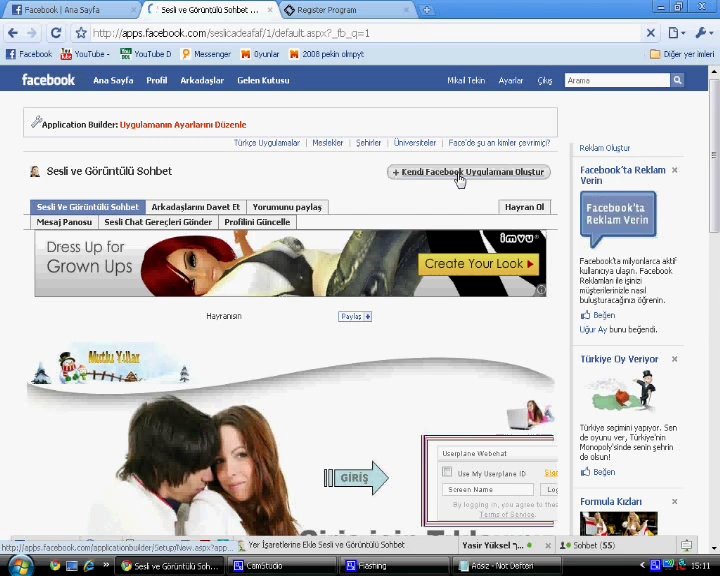Image resolution: width=720 pixels, height=576 pixels.
Task: Stop loading with the X beside address bar
Action: 651,33
